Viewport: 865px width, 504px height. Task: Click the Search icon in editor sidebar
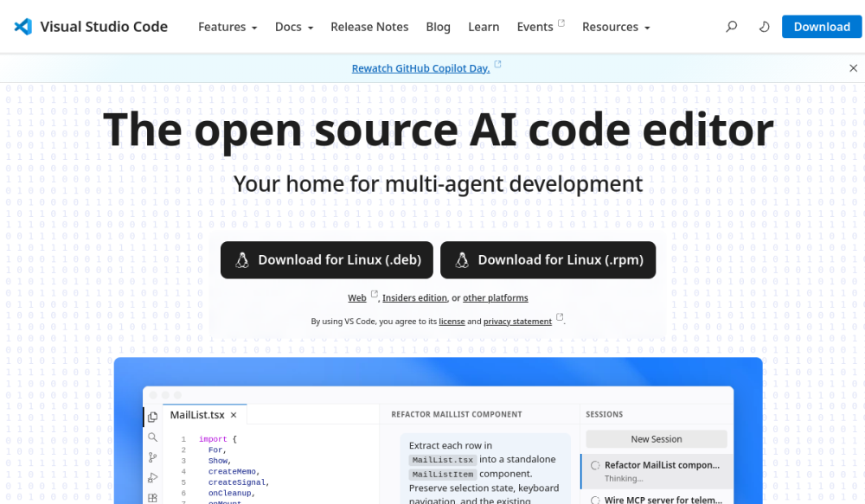pyautogui.click(x=153, y=437)
